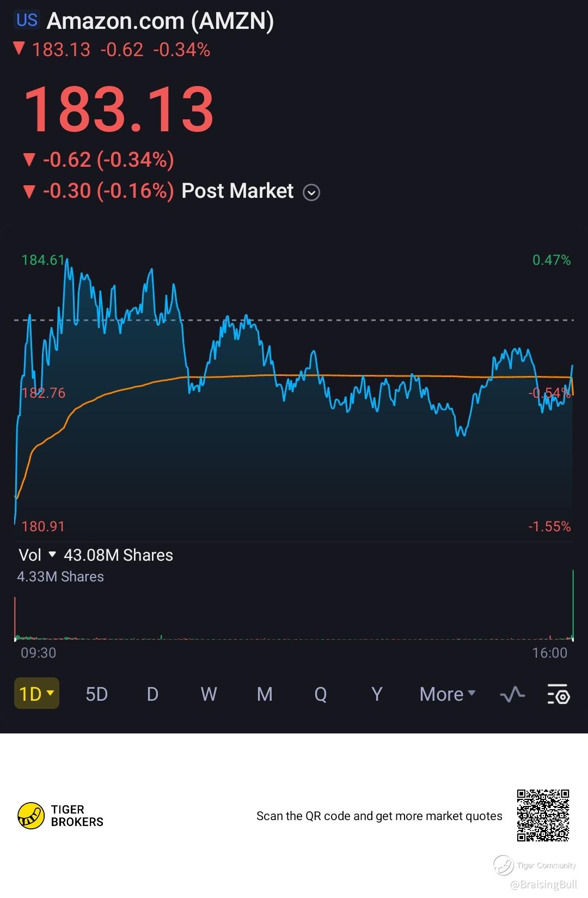Open the chart settings icon
Viewport: 588px width, 898px height.
tap(558, 694)
